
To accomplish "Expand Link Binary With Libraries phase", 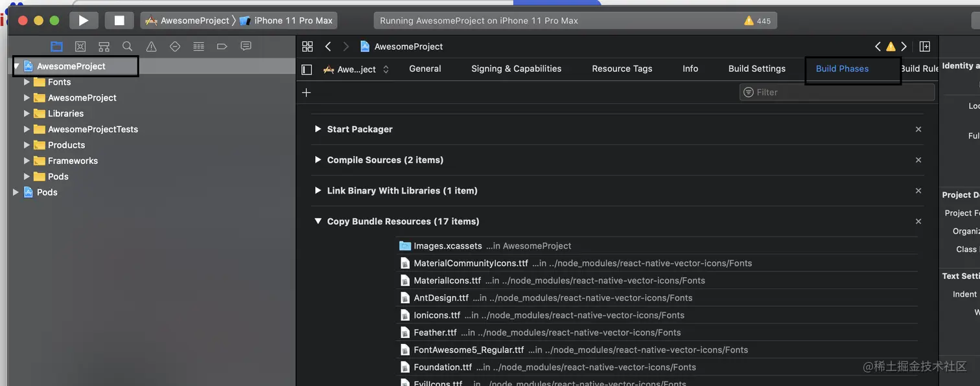I will coord(318,190).
